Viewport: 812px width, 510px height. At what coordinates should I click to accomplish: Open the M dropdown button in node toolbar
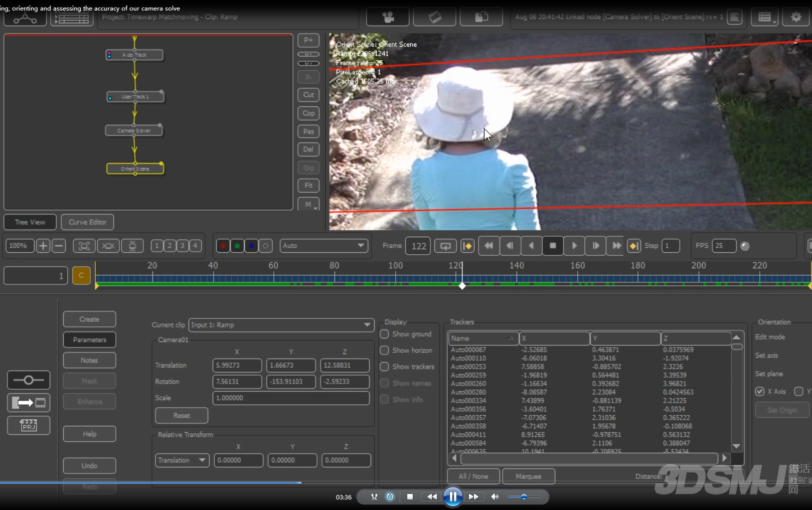coord(308,205)
